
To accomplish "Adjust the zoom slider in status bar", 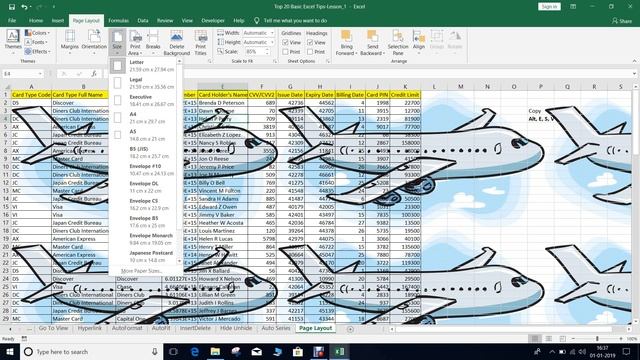I will 597,339.
